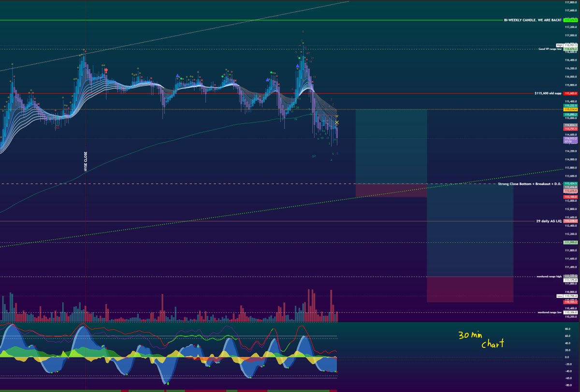
Task: Click the yellow 115,214.4 price tag
Action: pyautogui.click(x=570, y=110)
